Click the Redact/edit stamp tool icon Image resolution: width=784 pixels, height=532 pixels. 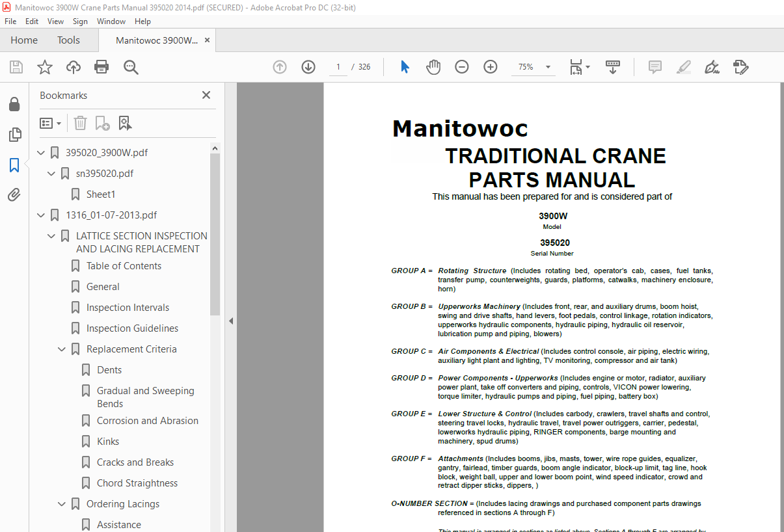click(x=741, y=67)
